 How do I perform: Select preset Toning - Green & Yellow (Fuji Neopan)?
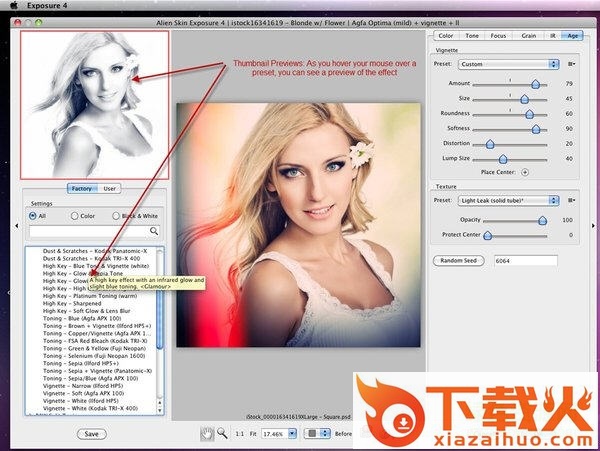tap(94, 348)
